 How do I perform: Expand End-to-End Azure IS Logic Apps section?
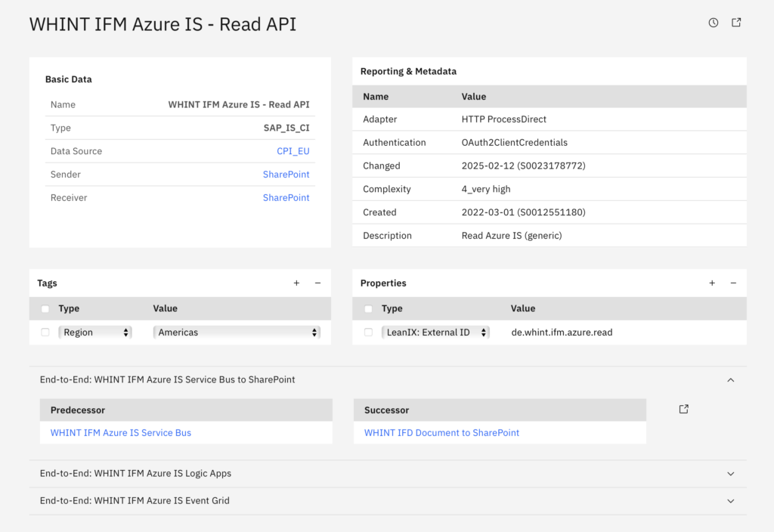click(730, 474)
